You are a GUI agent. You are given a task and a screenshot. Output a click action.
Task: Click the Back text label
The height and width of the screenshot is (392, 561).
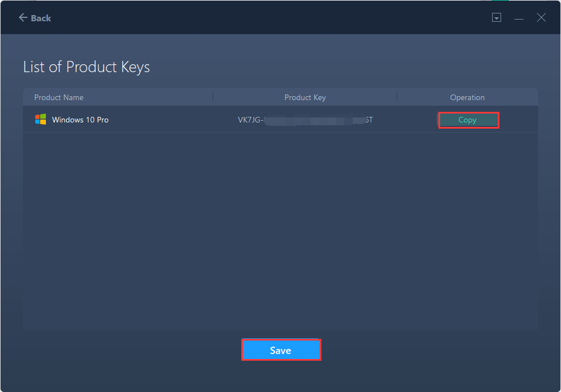tap(41, 18)
